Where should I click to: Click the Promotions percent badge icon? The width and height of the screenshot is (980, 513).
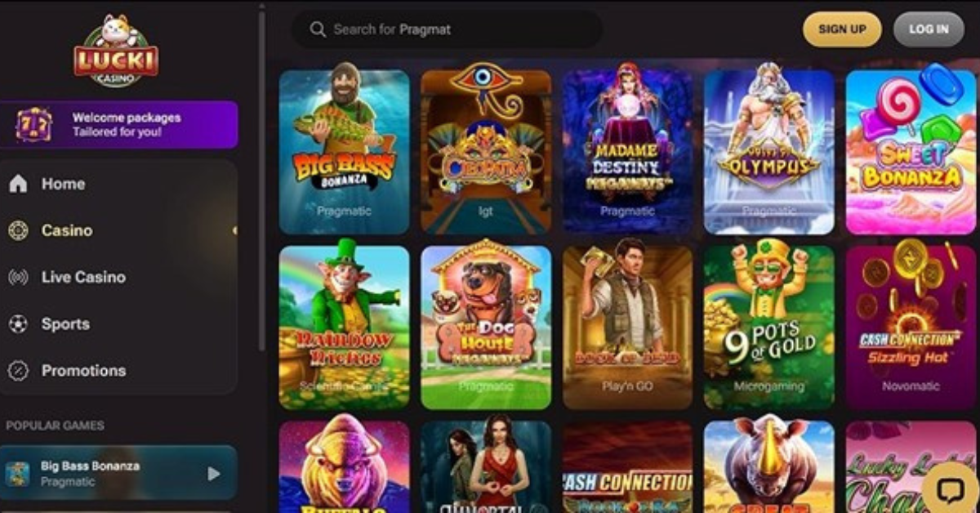pos(18,371)
